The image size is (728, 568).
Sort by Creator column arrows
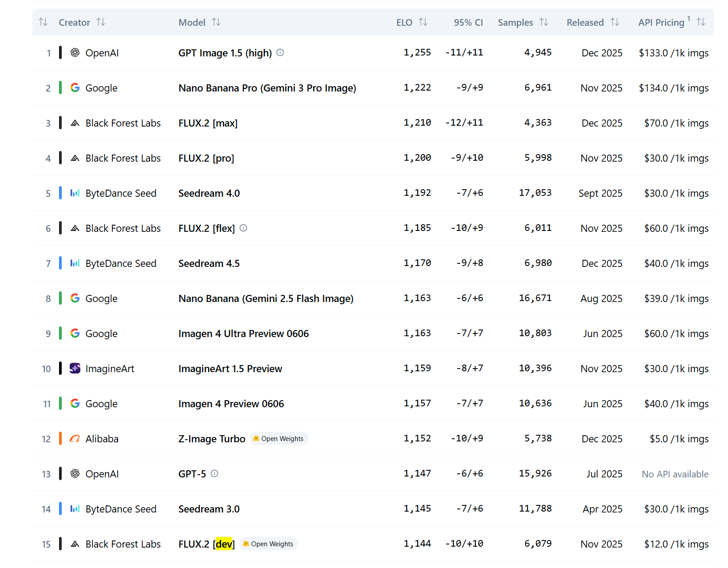[x=101, y=22]
